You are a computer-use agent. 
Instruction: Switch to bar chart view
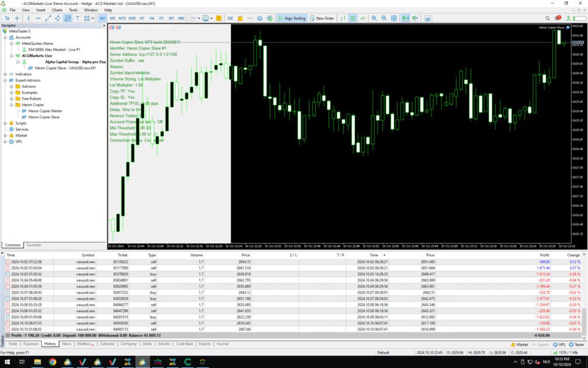343,18
